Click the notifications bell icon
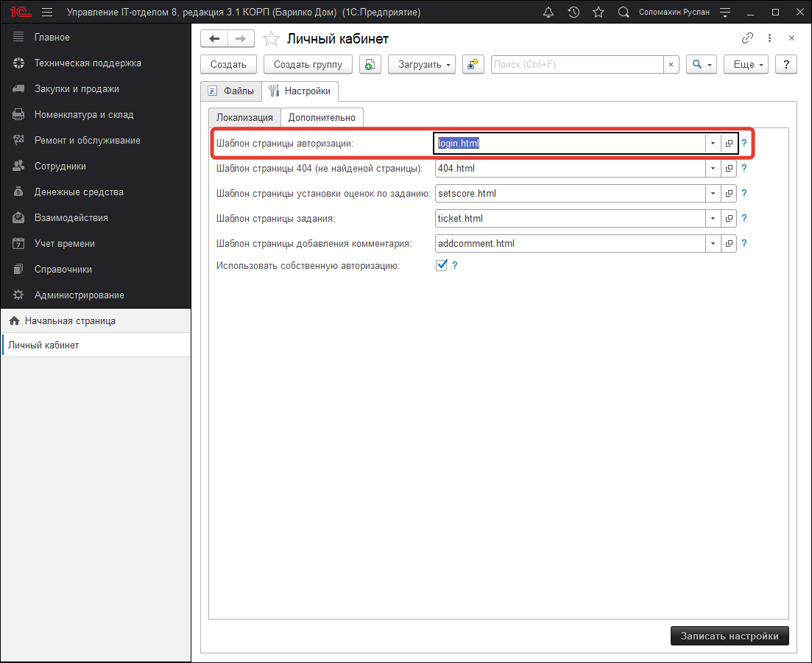This screenshot has width=812, height=663. 548,13
